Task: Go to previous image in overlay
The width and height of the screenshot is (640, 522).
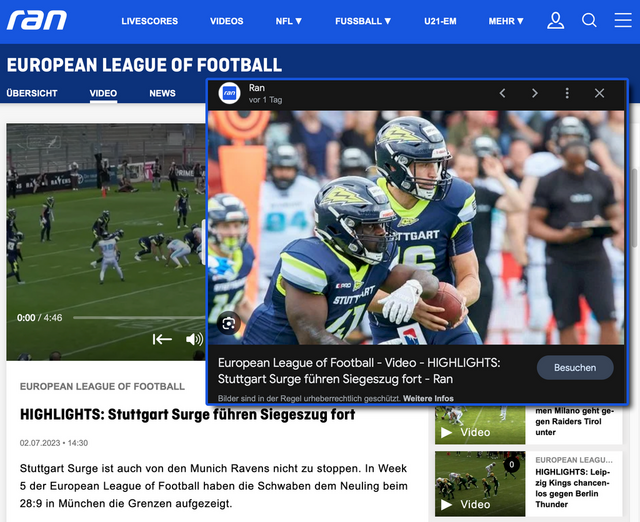Action: click(x=503, y=93)
